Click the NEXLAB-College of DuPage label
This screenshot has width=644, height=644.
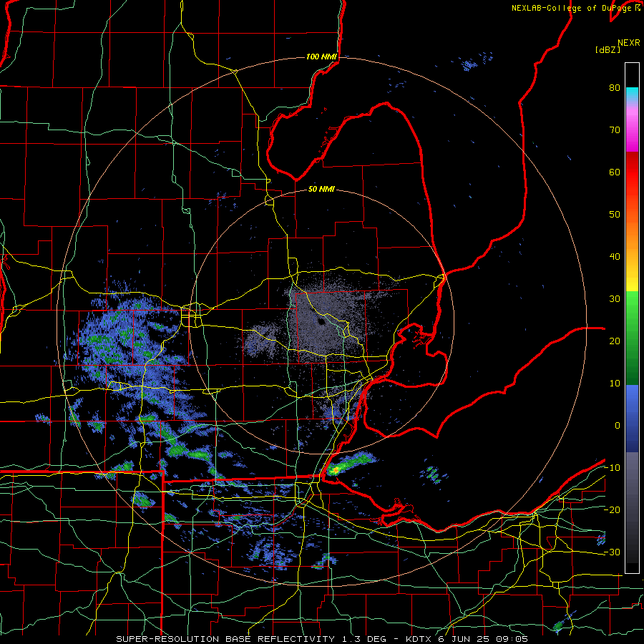tap(572, 8)
